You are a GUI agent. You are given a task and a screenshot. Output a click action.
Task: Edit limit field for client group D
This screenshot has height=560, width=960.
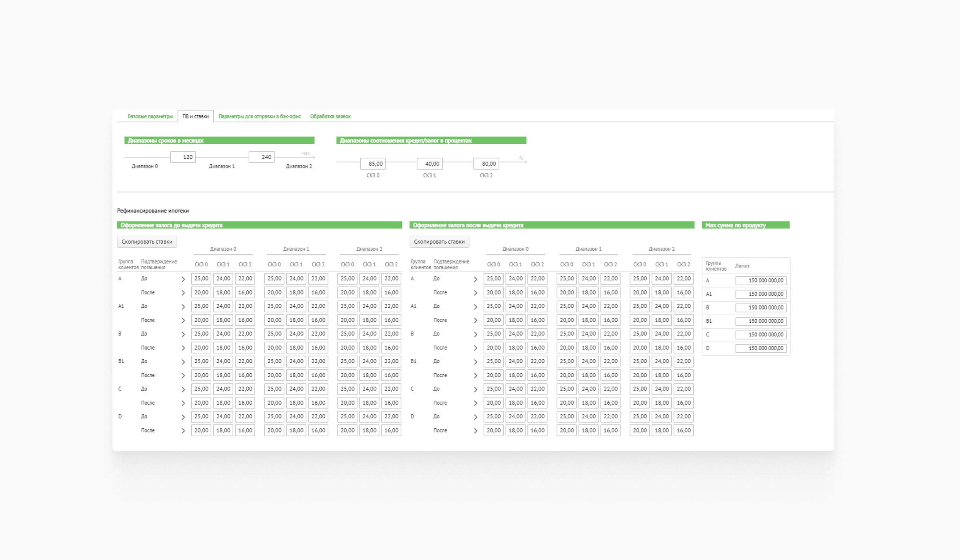click(761, 348)
